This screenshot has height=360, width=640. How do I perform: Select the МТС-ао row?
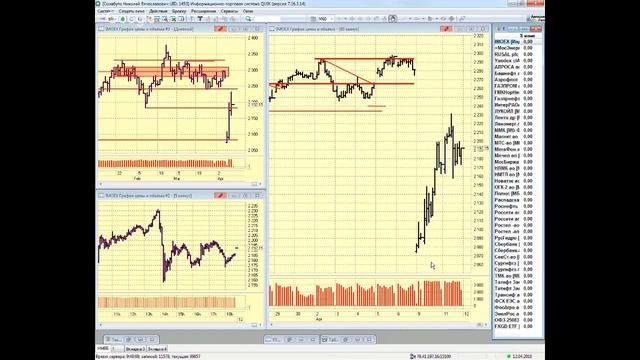[x=518, y=143]
